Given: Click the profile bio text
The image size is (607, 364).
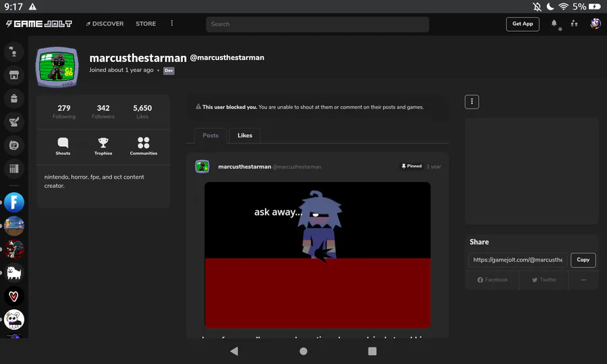Looking at the screenshot, I should coord(94,181).
